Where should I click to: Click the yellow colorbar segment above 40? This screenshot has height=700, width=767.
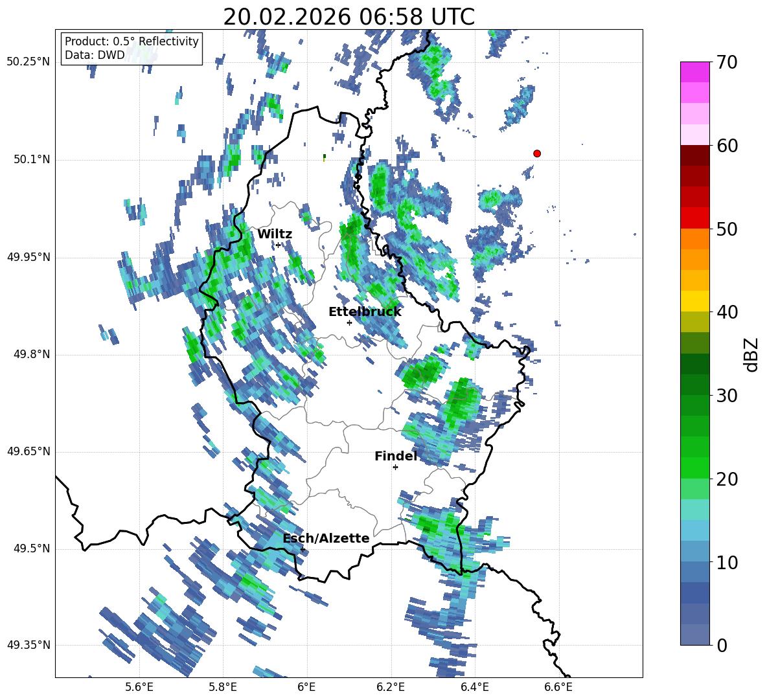pos(694,301)
